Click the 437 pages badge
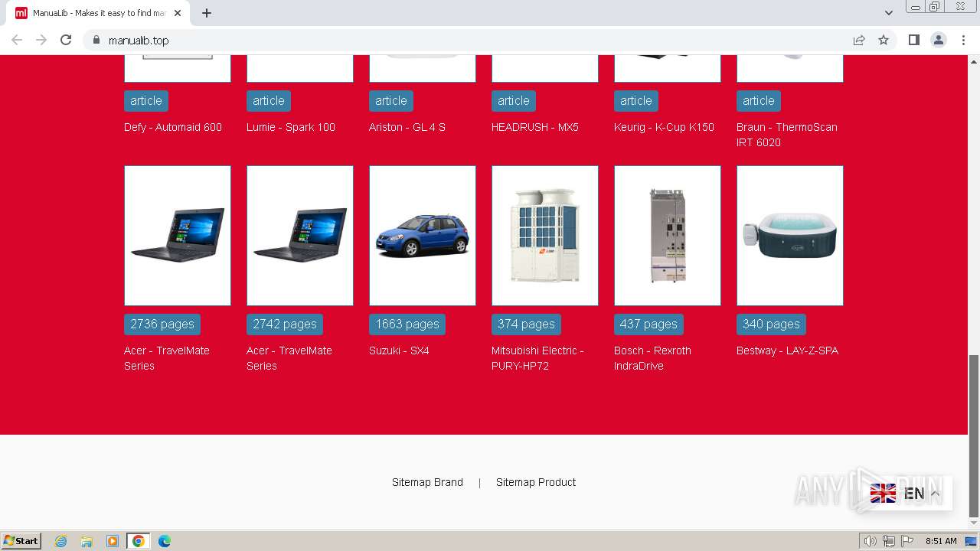The width and height of the screenshot is (980, 551). [x=648, y=324]
